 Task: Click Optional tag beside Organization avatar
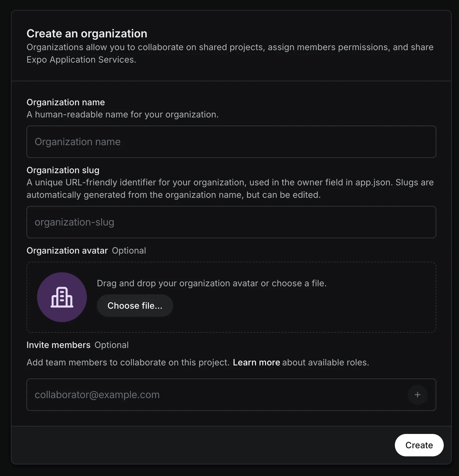pyautogui.click(x=129, y=250)
